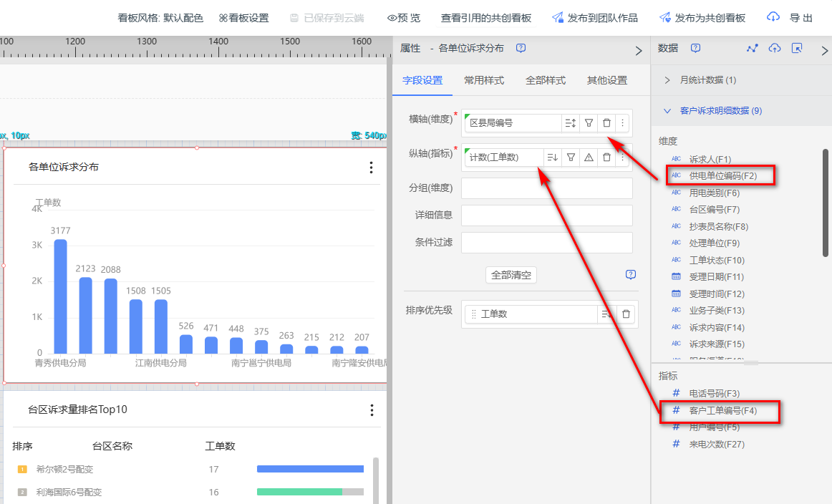Screen dimensions: 832x504
Task: Delete 工单数 from 排序优先级
Action: 626,314
